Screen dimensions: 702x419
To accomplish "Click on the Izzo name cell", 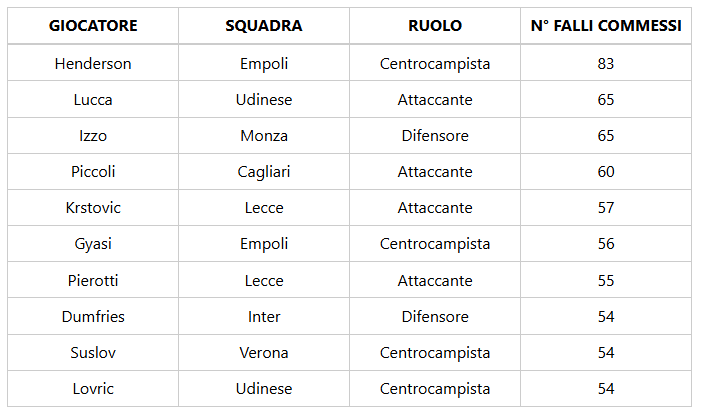I will pyautogui.click(x=93, y=136).
